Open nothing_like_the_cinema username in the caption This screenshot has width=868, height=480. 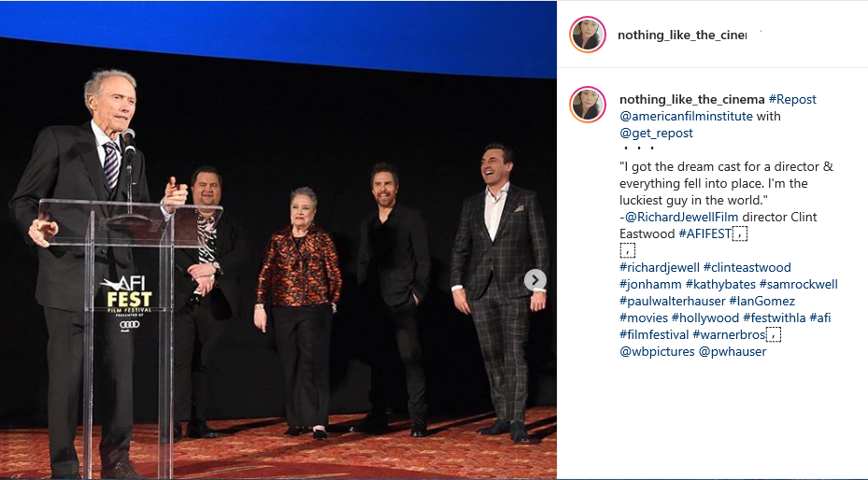692,100
